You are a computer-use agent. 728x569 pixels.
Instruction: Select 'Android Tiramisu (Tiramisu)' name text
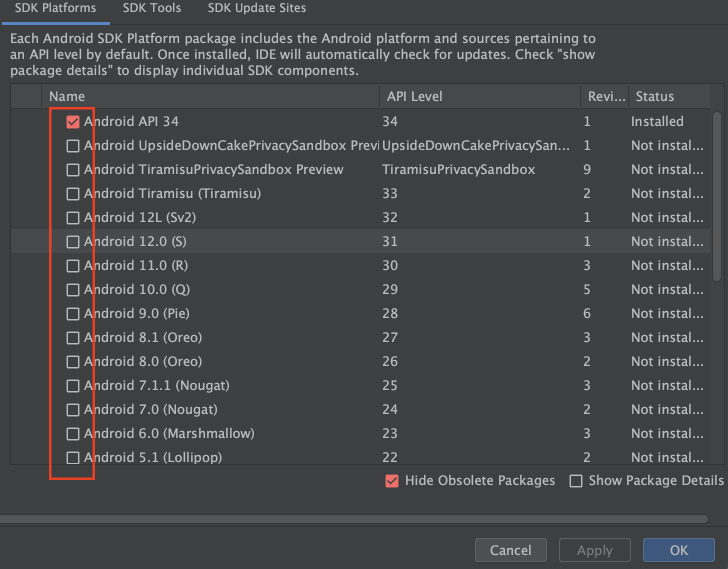(x=172, y=193)
